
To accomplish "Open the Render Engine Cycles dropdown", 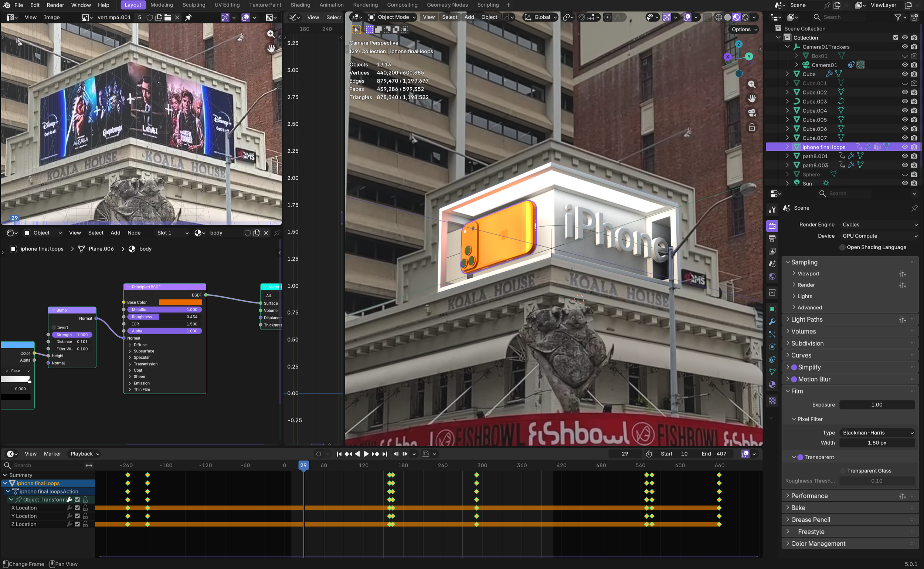I will pos(879,225).
